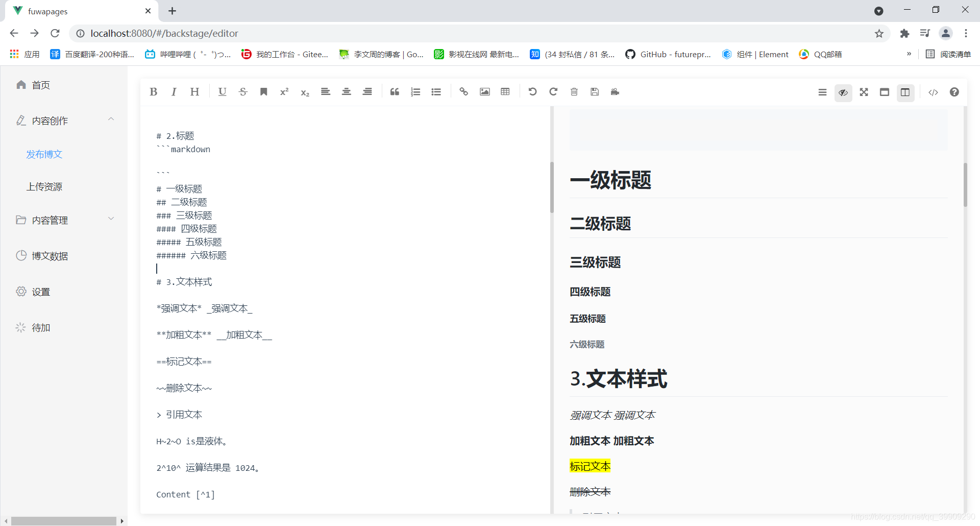This screenshot has width=980, height=526.
Task: Click the mark/highlight bookmark icon
Action: point(263,92)
